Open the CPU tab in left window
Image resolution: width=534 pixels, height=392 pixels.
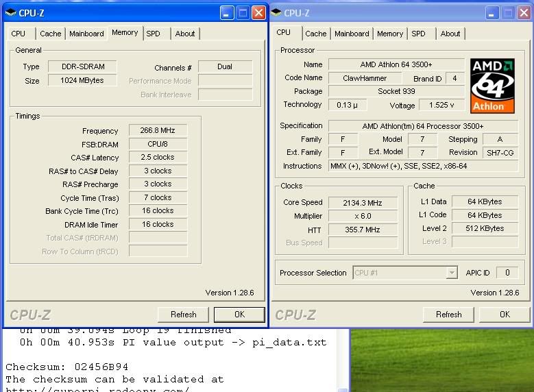coord(19,34)
